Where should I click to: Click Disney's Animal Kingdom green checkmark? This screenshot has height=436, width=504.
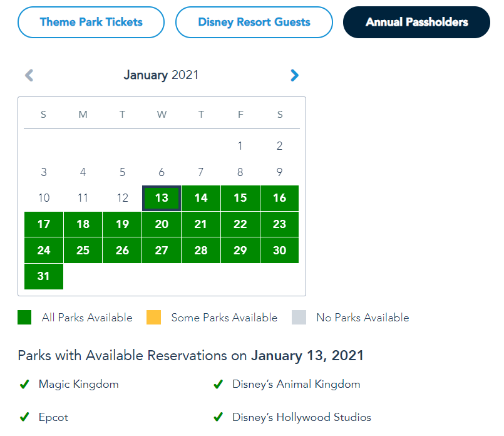click(x=218, y=385)
